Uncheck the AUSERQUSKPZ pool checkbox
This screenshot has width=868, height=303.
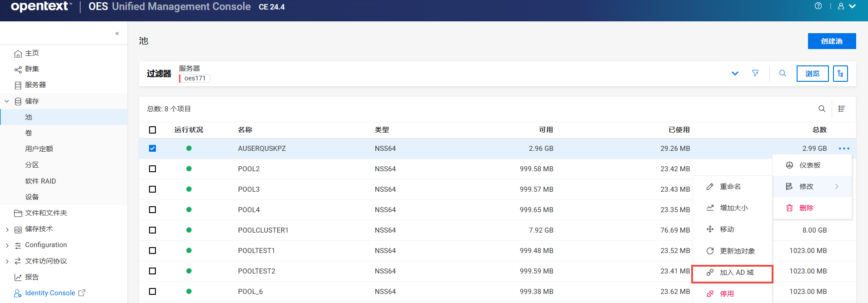(x=152, y=149)
